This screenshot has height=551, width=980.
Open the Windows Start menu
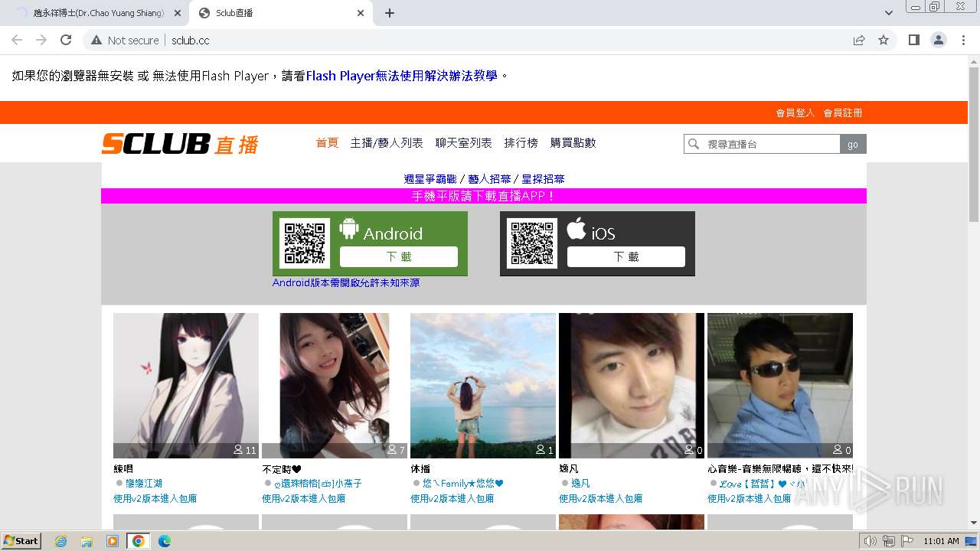click(x=21, y=541)
